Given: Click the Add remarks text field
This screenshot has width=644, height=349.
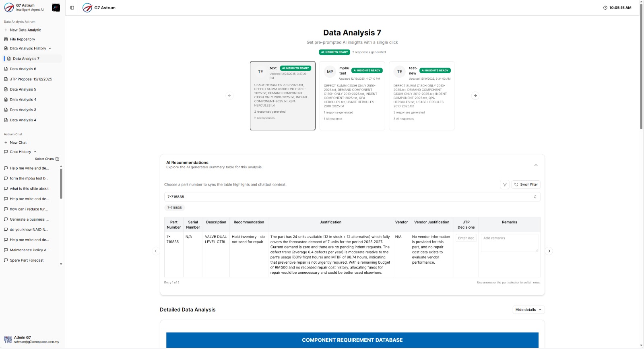Looking at the screenshot, I should [x=509, y=243].
